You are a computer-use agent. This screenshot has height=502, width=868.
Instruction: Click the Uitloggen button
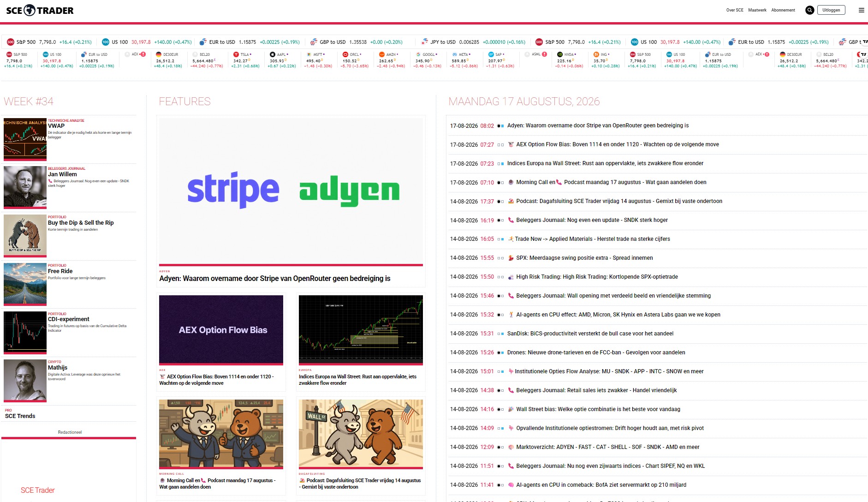click(x=831, y=10)
